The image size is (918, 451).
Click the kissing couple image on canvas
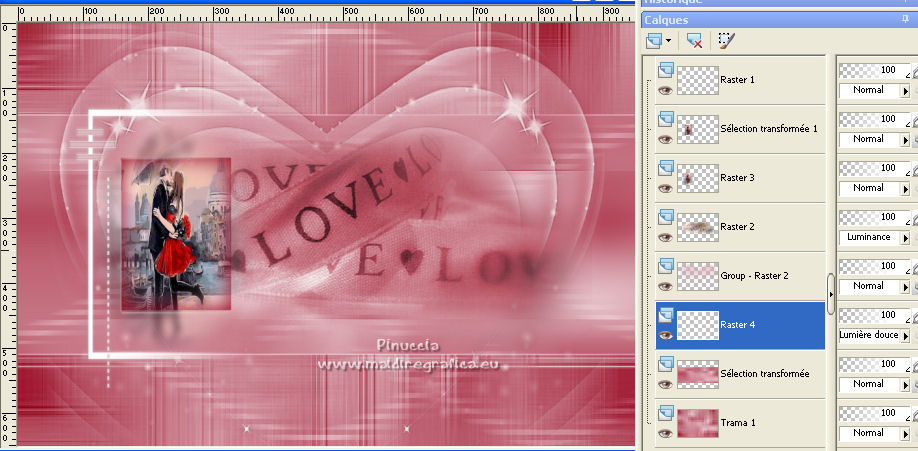[176, 234]
